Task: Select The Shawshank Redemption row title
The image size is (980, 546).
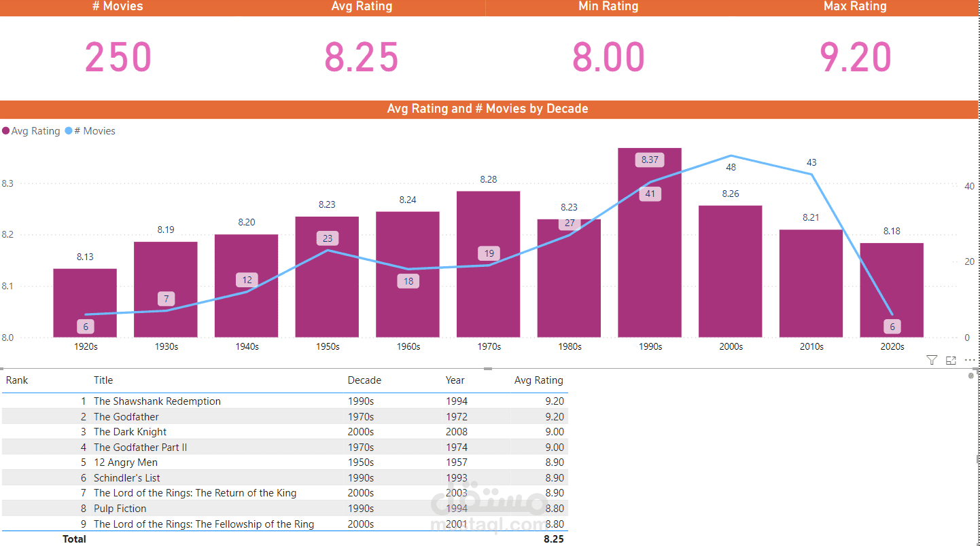Action: 157,401
